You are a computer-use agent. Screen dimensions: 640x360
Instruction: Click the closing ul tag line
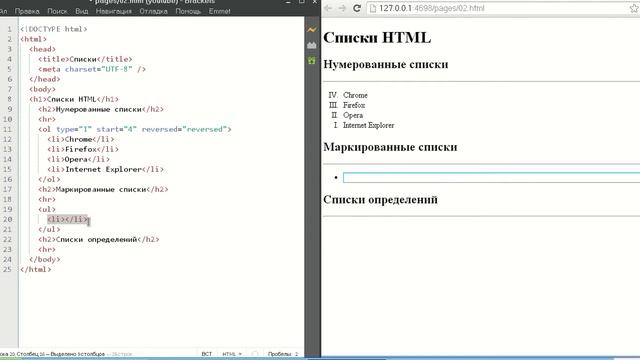[x=49, y=229]
